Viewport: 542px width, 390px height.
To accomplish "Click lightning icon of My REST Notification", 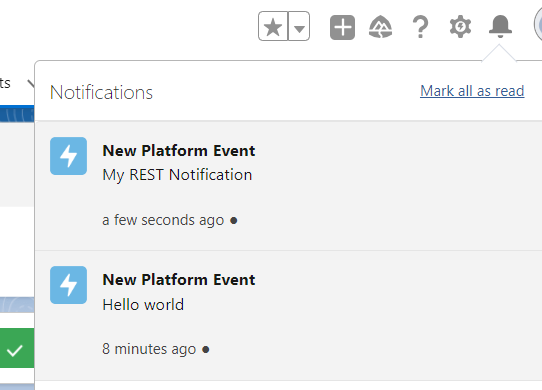I will click(x=68, y=156).
